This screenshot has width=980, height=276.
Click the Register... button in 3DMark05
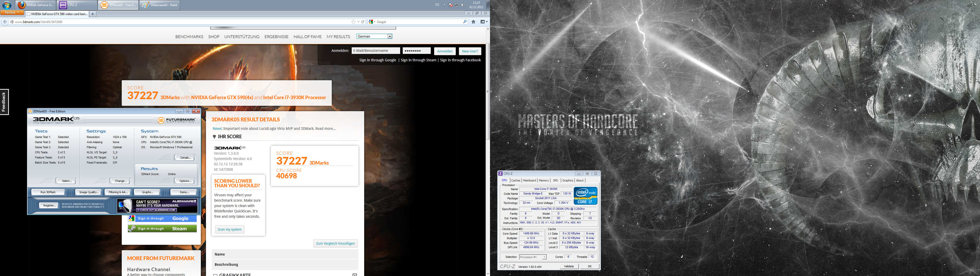(x=49, y=205)
